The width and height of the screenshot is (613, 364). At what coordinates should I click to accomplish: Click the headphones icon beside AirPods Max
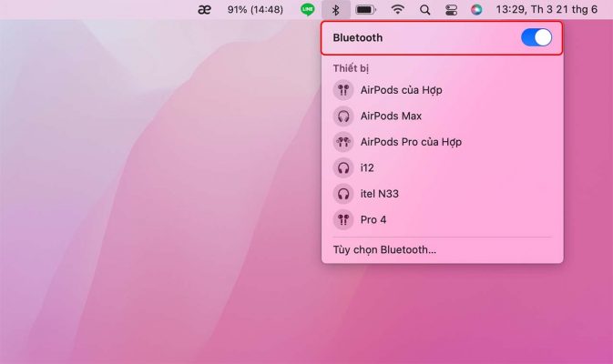point(343,116)
